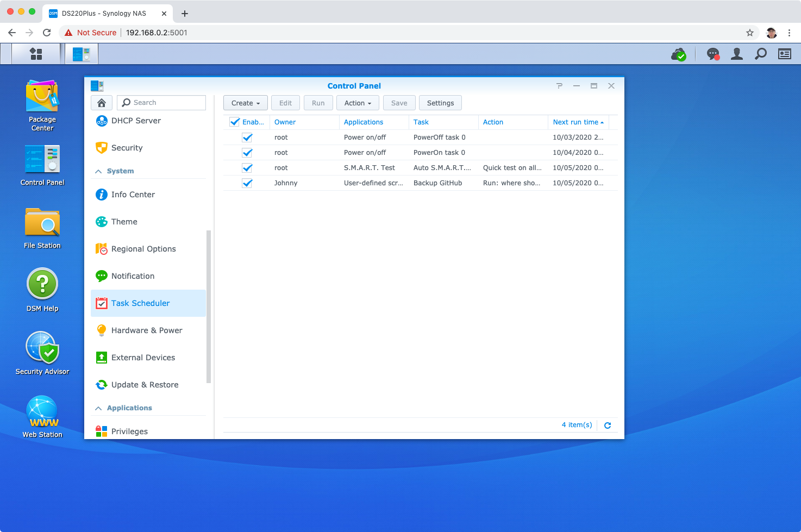Screen dimensions: 801x532
Task: Go back in browser history
Action: click(12, 33)
